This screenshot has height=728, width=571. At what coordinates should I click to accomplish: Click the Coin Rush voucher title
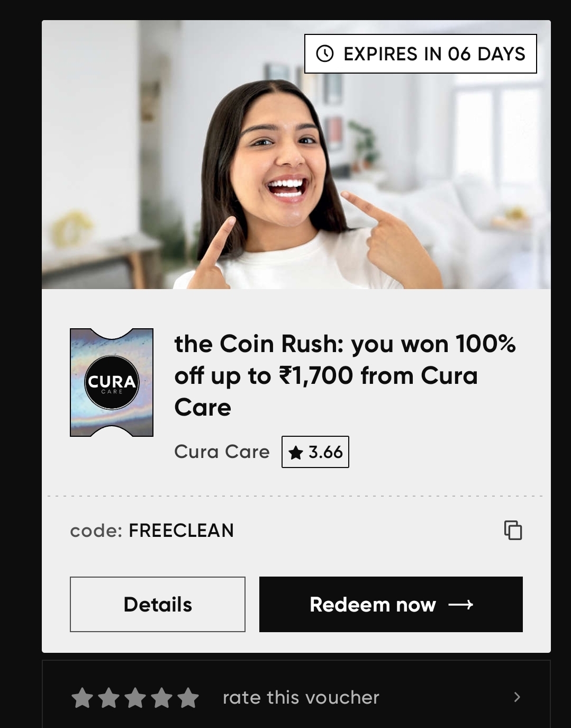pyautogui.click(x=345, y=375)
